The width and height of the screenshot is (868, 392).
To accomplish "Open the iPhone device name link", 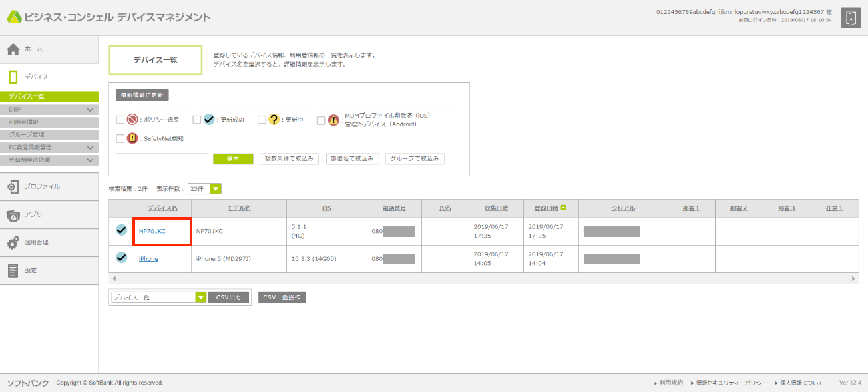I will click(x=148, y=258).
